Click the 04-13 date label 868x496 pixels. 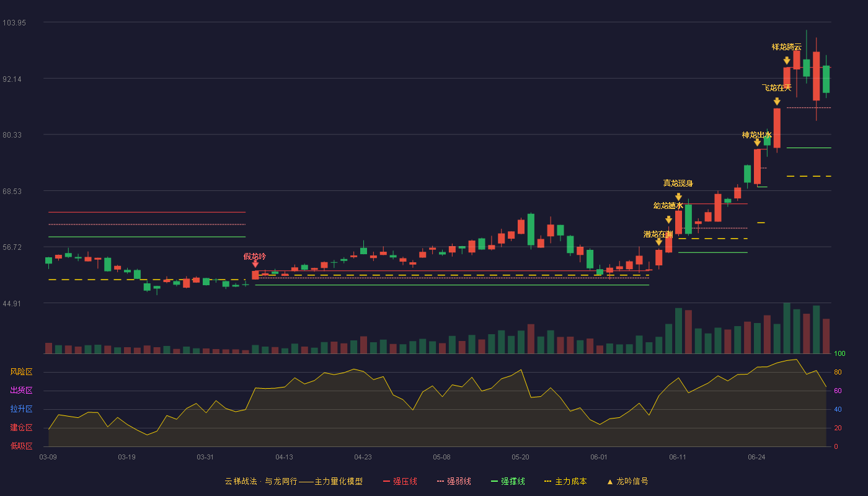tap(284, 457)
